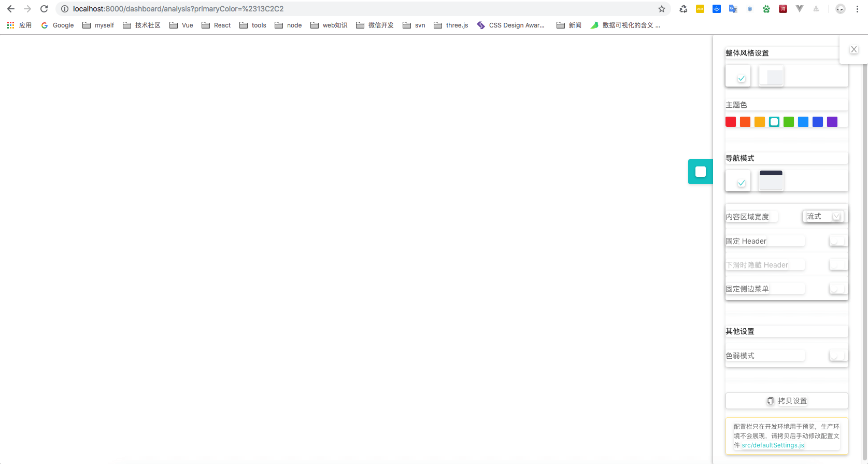Open the 技术社区 bookmark folder
Image resolution: width=868 pixels, height=464 pixels.
point(141,25)
